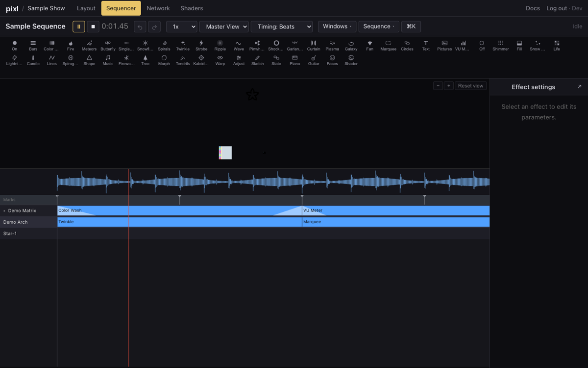Open the Master View dropdown
Viewport: 588px width, 368px height.
click(225, 26)
